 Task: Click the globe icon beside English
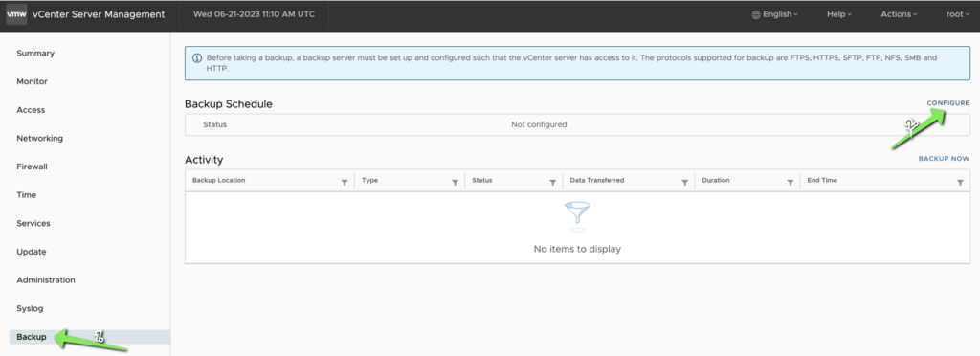point(756,14)
